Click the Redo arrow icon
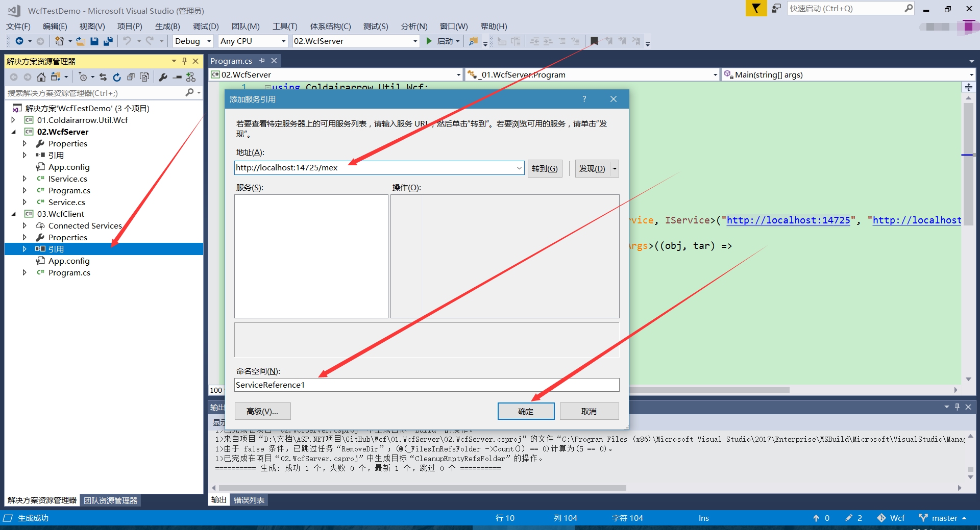The image size is (980, 530). tap(150, 41)
